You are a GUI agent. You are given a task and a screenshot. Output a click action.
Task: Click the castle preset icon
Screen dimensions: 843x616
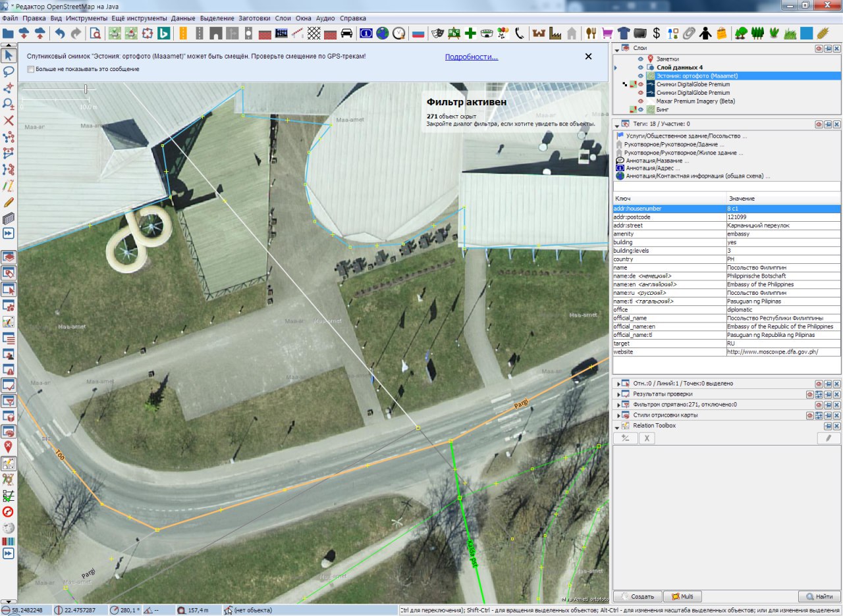tap(539, 32)
